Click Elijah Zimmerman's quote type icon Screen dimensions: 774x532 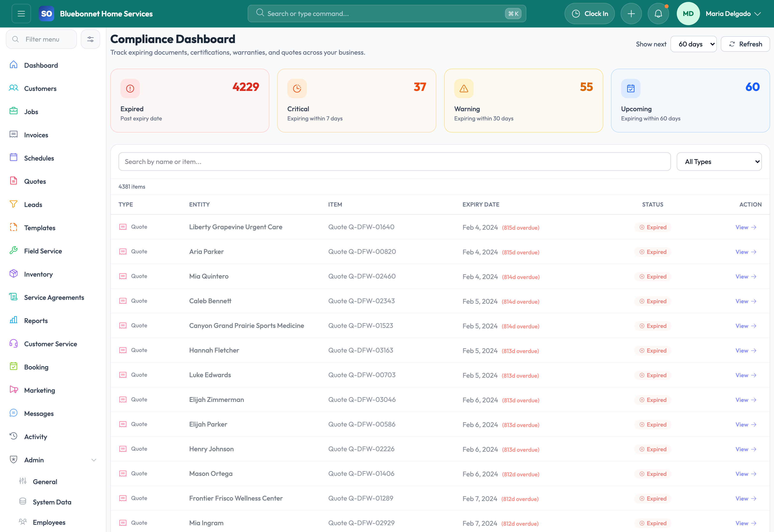tap(123, 400)
